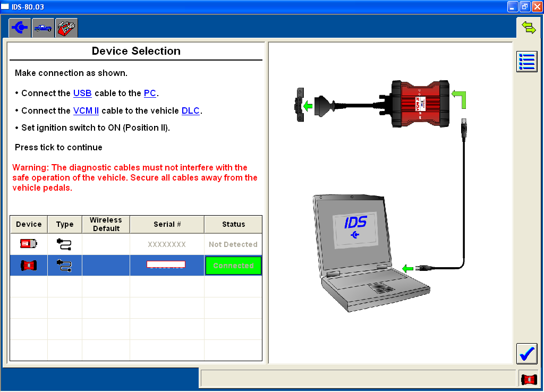Click the green-yellow swap arrows icon
The width and height of the screenshot is (544, 392).
pos(529,28)
